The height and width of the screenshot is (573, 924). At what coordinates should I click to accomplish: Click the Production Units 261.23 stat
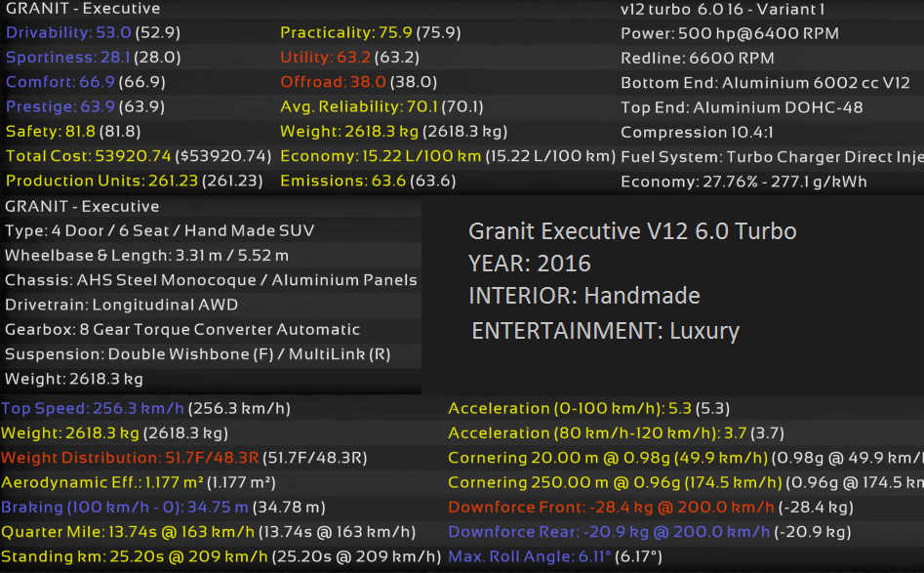(x=134, y=181)
